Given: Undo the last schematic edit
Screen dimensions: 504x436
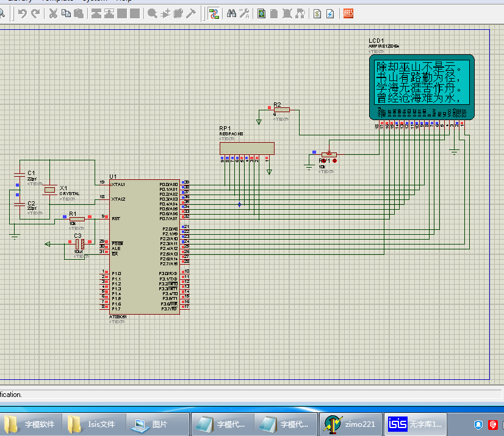Looking at the screenshot, I should point(22,13).
